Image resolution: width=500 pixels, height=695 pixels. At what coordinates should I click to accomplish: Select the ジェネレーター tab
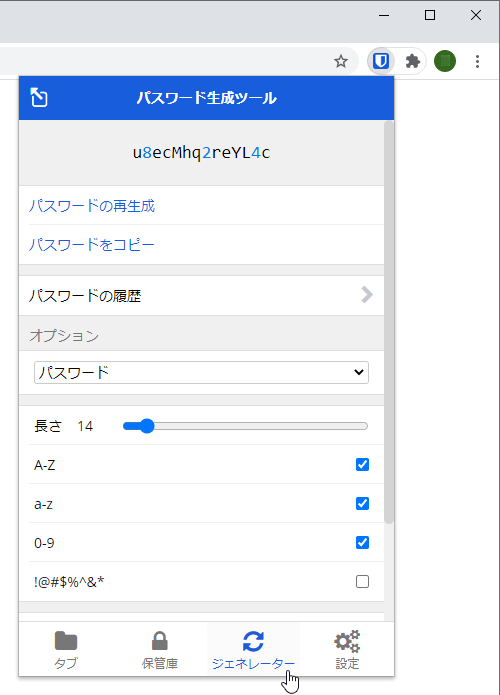(253, 649)
